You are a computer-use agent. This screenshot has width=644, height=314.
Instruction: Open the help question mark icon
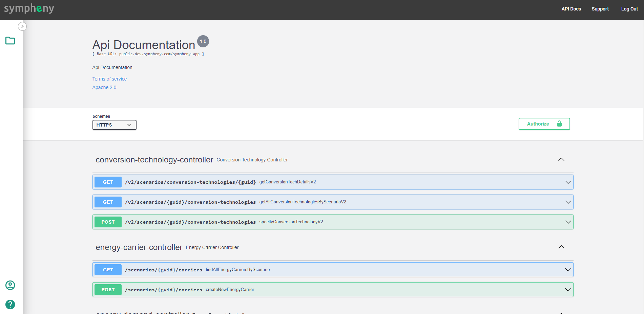tap(10, 305)
